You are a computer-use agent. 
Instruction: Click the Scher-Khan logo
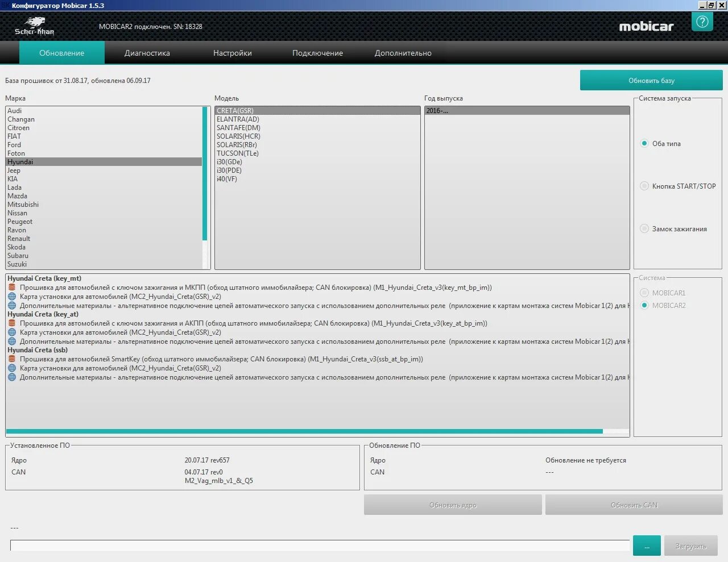[35, 26]
